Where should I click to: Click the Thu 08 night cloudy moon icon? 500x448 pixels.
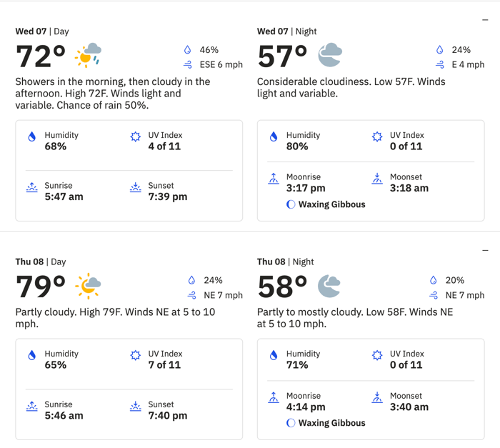pyautogui.click(x=329, y=286)
